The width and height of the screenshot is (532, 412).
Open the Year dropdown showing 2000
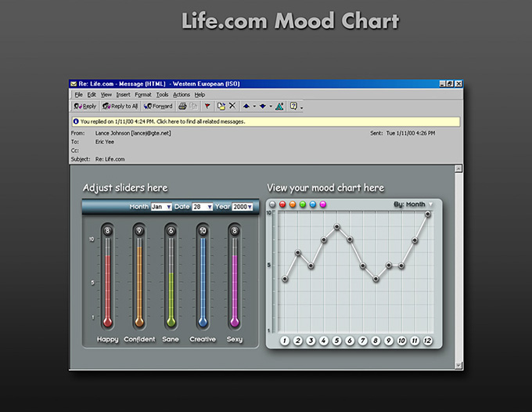click(243, 207)
